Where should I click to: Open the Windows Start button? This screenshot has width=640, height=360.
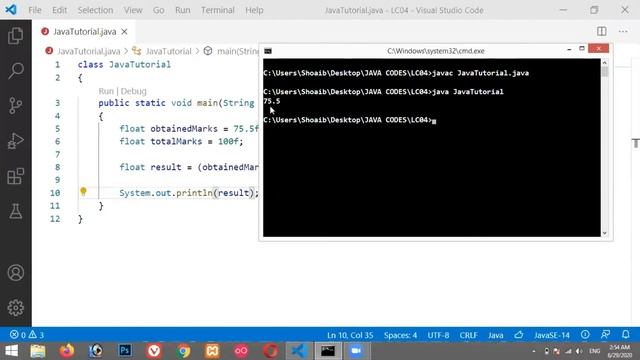[x=11, y=351]
